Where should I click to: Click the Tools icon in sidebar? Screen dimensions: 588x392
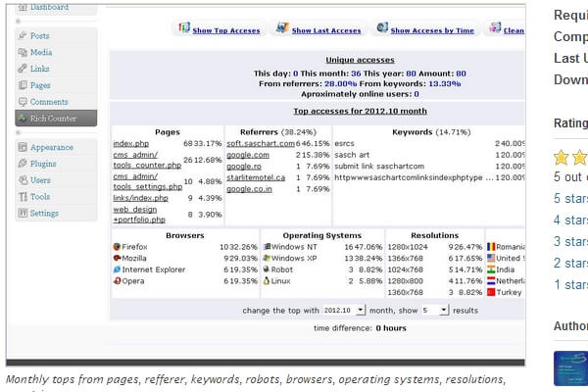click(22, 197)
